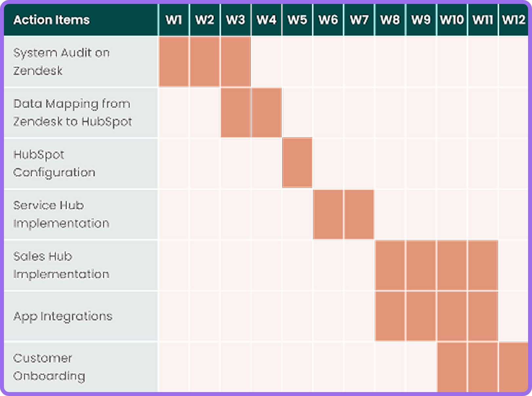Select the W4 column header
The height and width of the screenshot is (396, 532).
click(266, 20)
